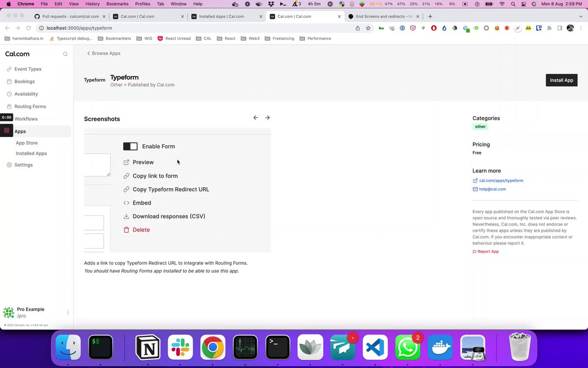
Task: Click the browser back arrow
Action: pyautogui.click(x=7, y=28)
